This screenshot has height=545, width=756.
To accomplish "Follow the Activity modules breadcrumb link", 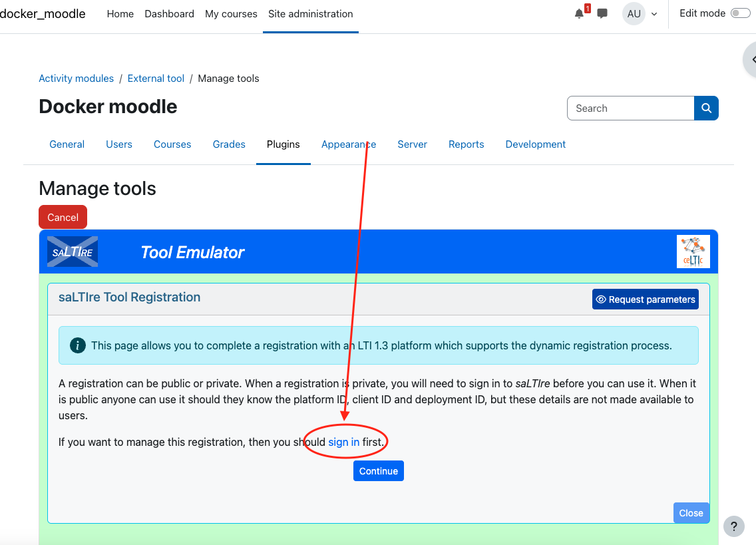I will (x=76, y=79).
